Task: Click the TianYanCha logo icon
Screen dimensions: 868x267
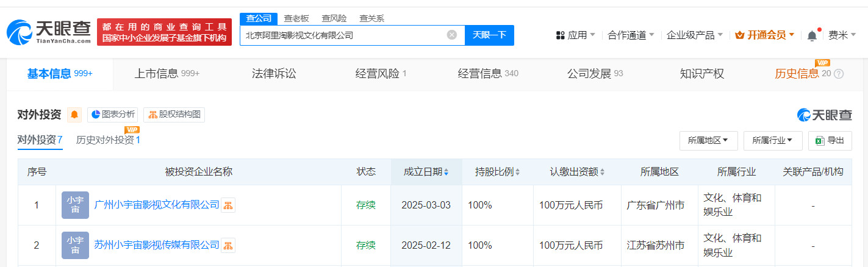Action: pyautogui.click(x=20, y=32)
